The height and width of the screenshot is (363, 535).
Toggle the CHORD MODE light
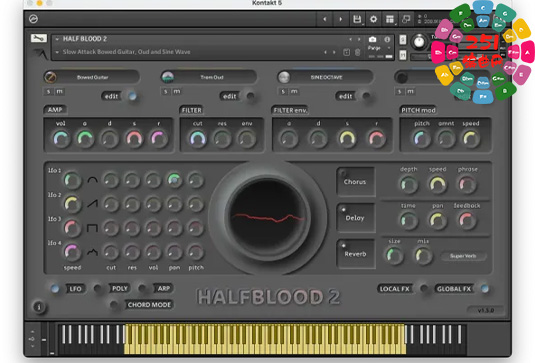[114, 305]
